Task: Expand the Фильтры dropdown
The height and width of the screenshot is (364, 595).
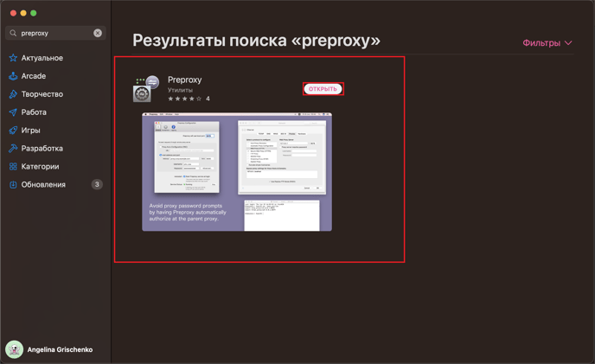Action: pos(547,43)
